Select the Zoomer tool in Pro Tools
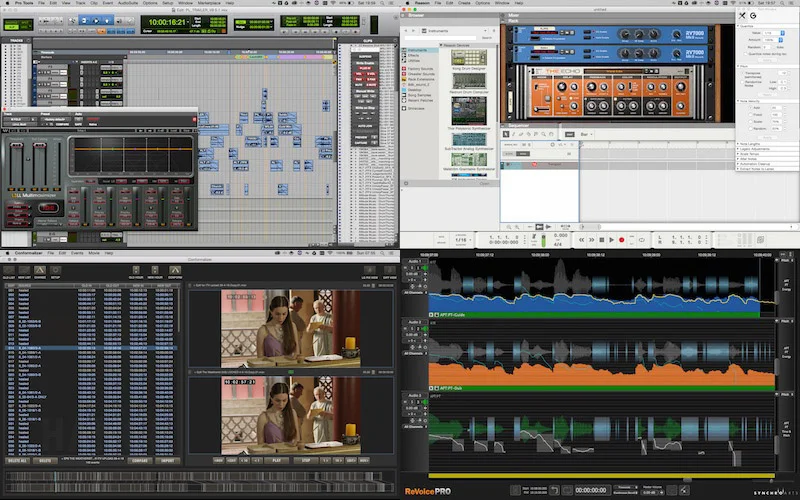800x500 pixels. tap(72, 21)
